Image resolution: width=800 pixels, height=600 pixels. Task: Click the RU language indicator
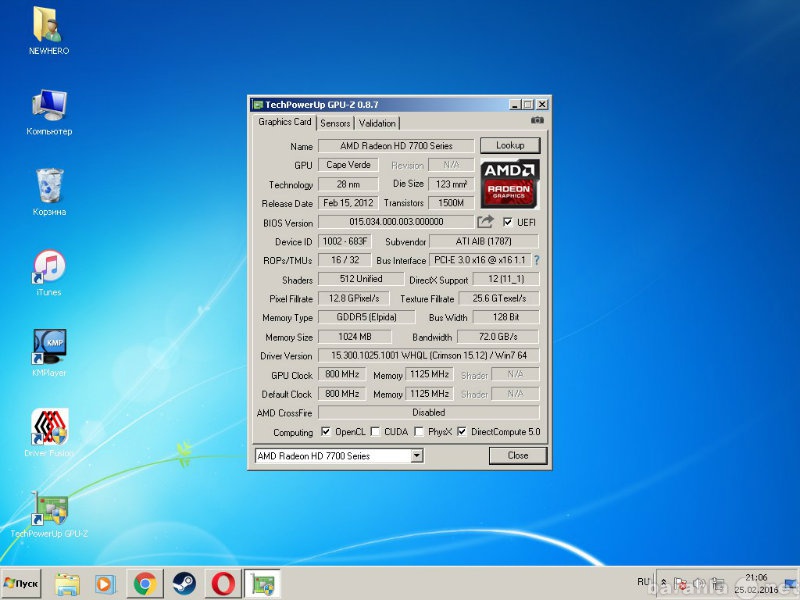(x=643, y=582)
